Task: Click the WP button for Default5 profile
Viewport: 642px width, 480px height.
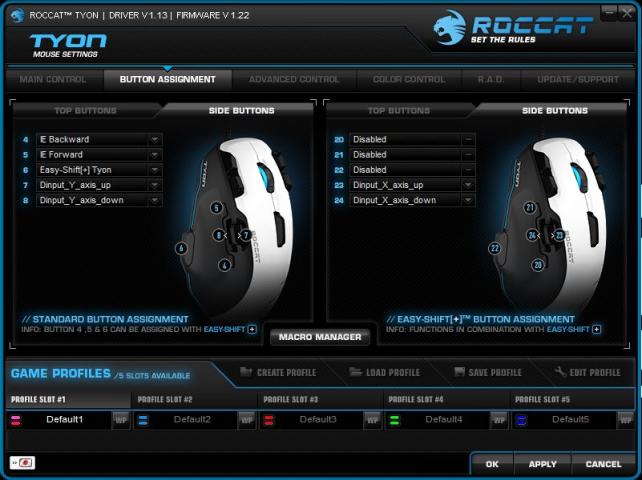Action: 625,420
